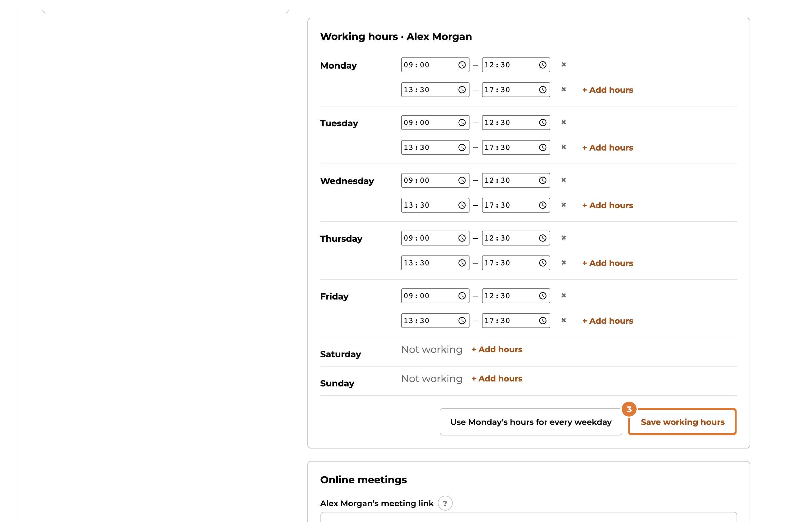785x532 pixels.
Task: Remove Wednesday's 09:00–12:30 time slot
Action: [x=563, y=180]
